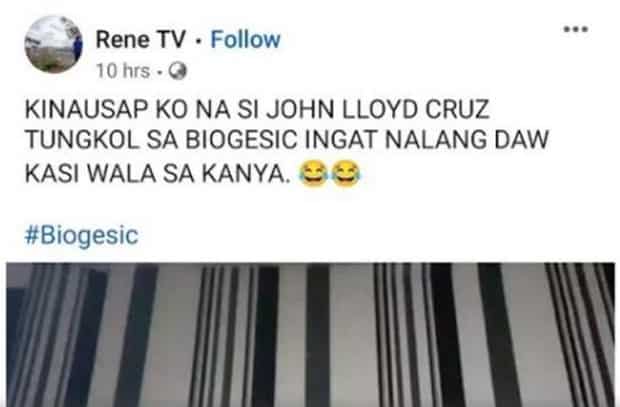620x407 pixels.
Task: Click the dot separator before Follow
Action: (x=198, y=41)
